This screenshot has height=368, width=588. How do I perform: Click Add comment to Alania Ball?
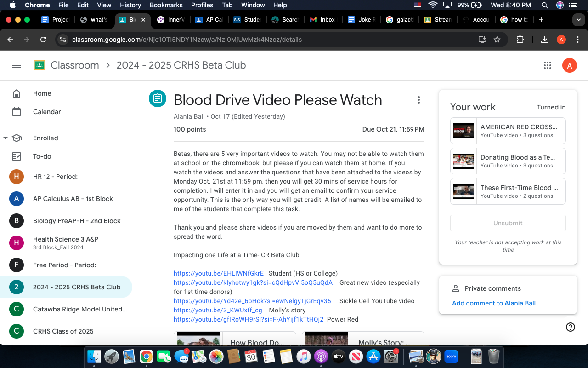pos(494,303)
